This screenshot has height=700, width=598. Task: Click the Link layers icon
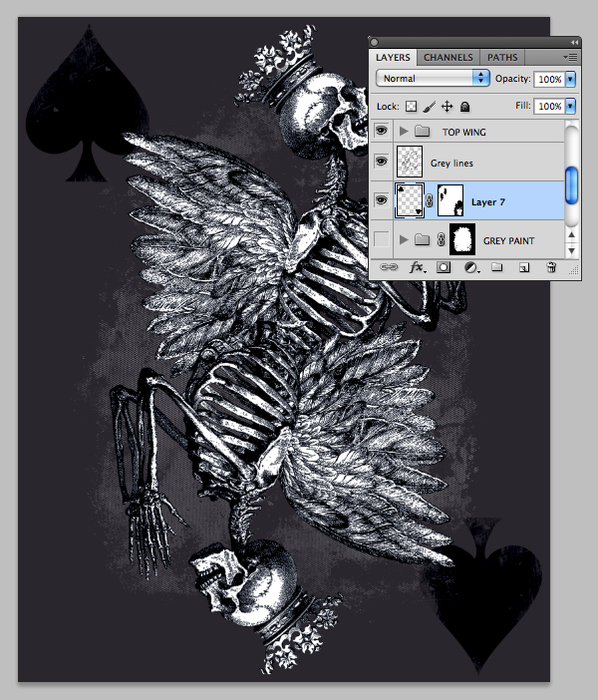[389, 267]
